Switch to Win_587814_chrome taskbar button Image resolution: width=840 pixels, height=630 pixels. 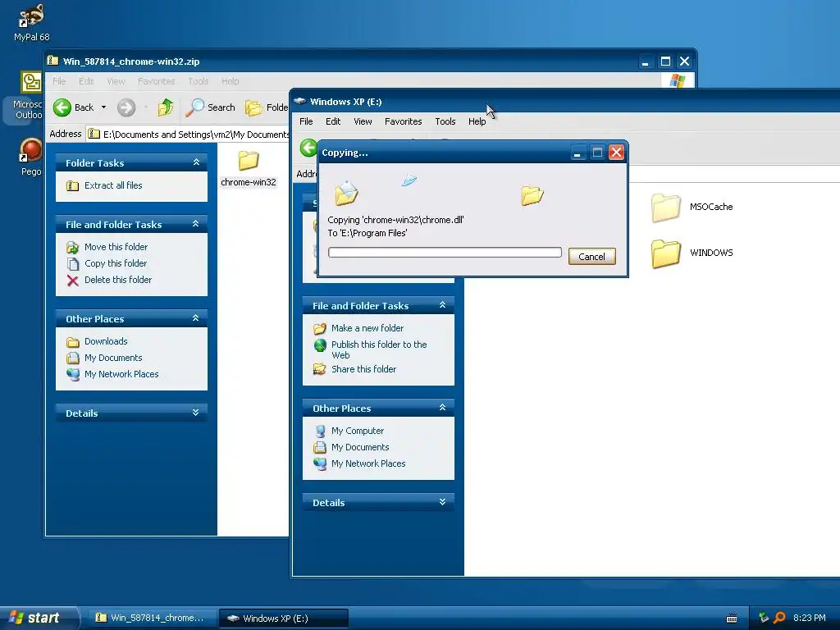point(151,619)
